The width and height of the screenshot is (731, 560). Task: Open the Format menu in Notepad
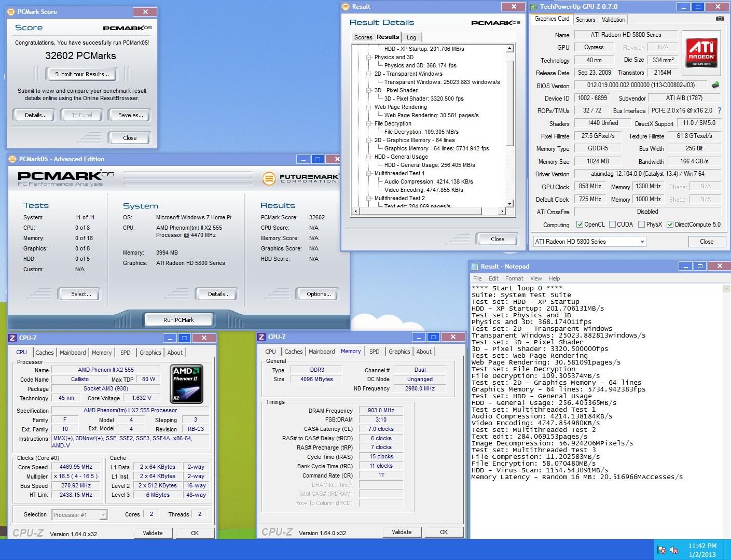514,278
